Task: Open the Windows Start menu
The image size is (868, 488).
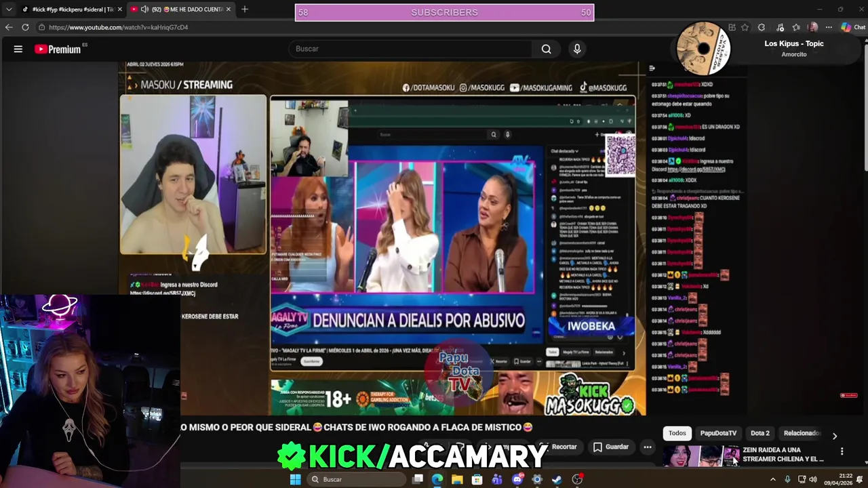Action: pos(296,479)
